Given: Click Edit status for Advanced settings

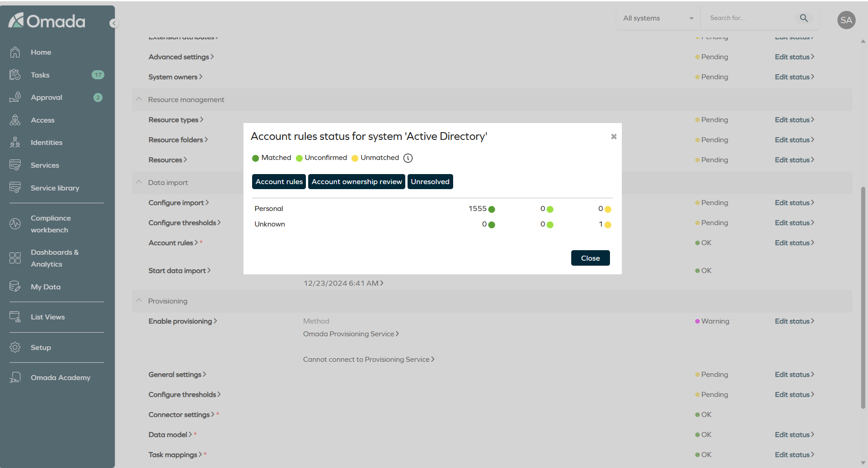Looking at the screenshot, I should (795, 57).
